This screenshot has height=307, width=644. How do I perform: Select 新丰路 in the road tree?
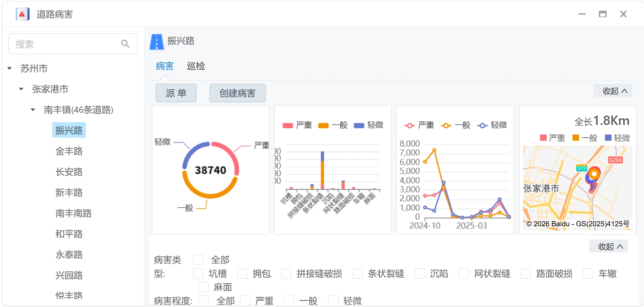coord(69,192)
